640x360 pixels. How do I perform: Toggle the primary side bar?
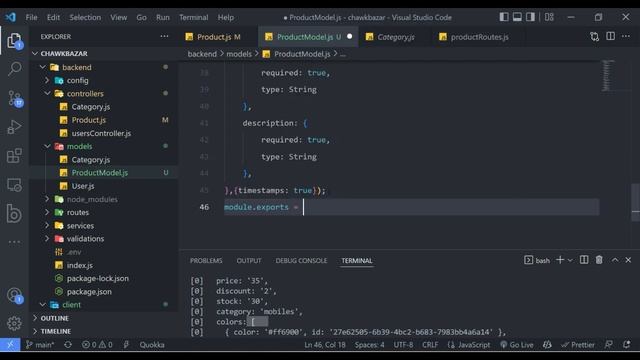(x=504, y=17)
